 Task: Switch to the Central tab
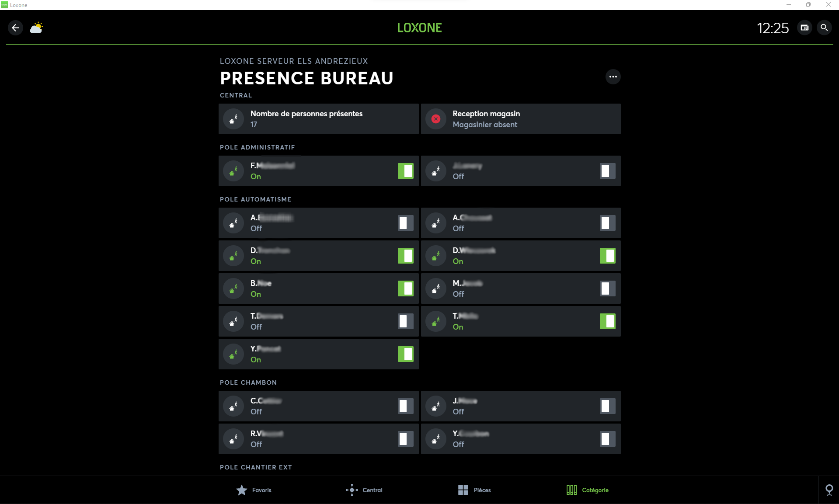pos(364,490)
